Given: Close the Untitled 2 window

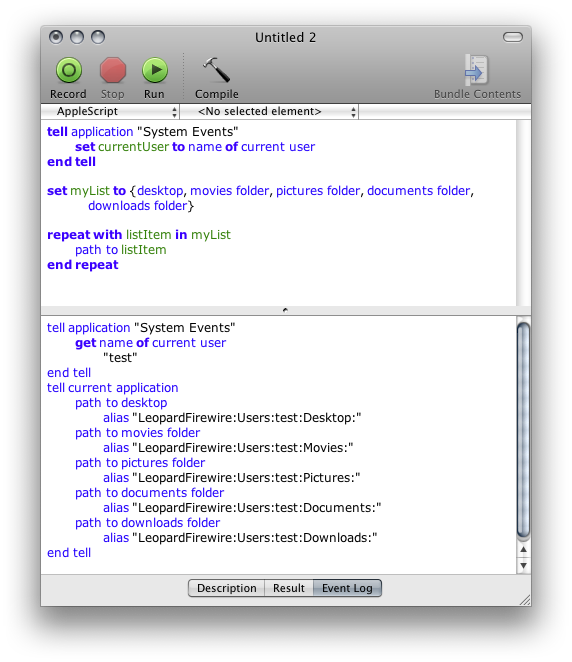Looking at the screenshot, I should point(56,37).
